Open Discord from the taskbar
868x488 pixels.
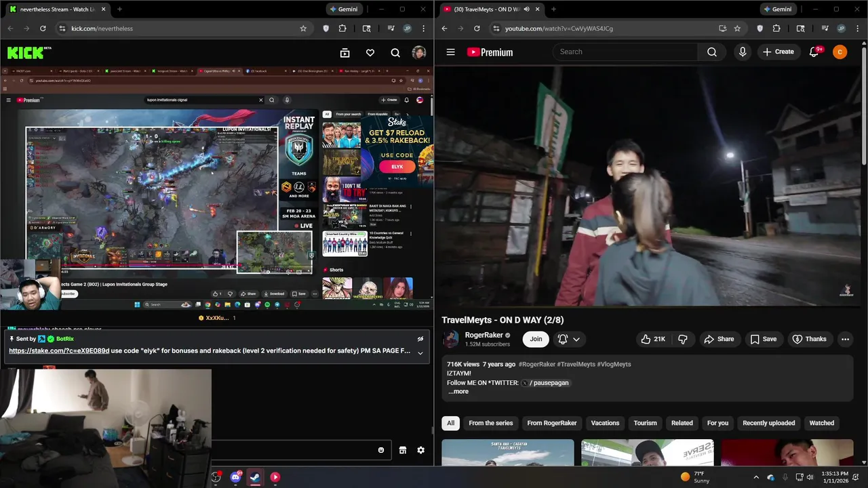235,477
